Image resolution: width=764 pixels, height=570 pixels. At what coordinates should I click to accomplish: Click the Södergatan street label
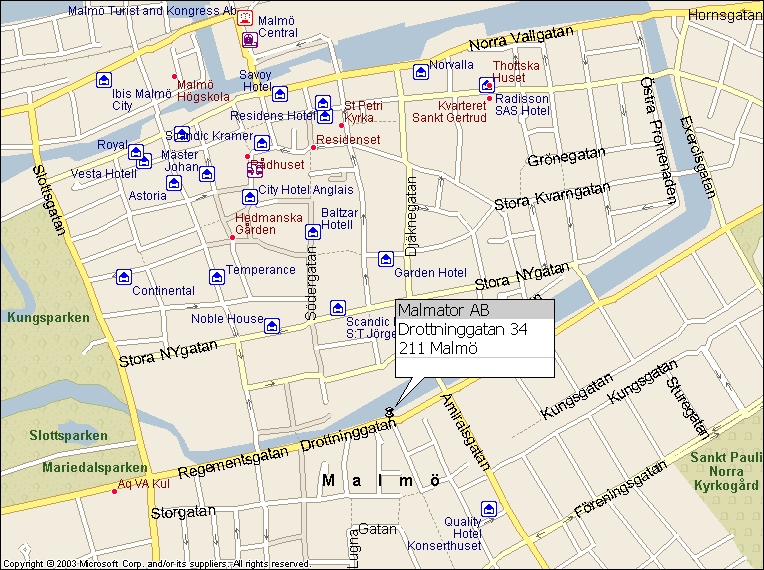coord(311,283)
